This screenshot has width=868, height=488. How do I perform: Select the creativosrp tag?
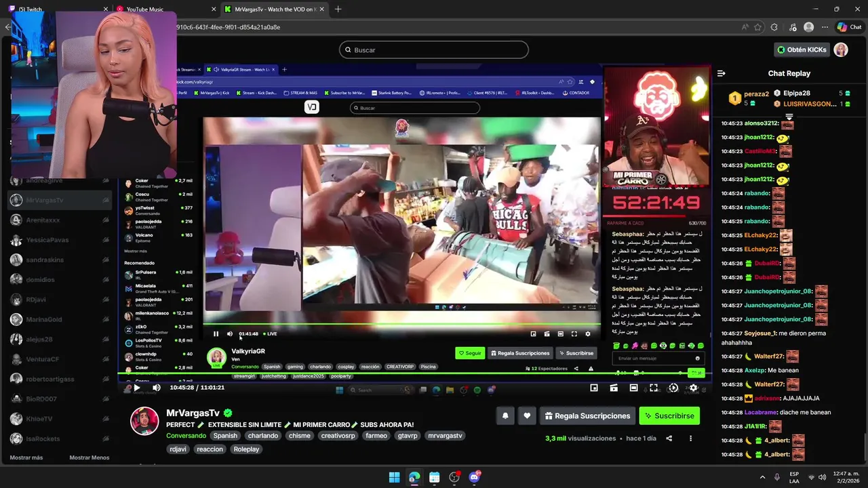tap(338, 436)
